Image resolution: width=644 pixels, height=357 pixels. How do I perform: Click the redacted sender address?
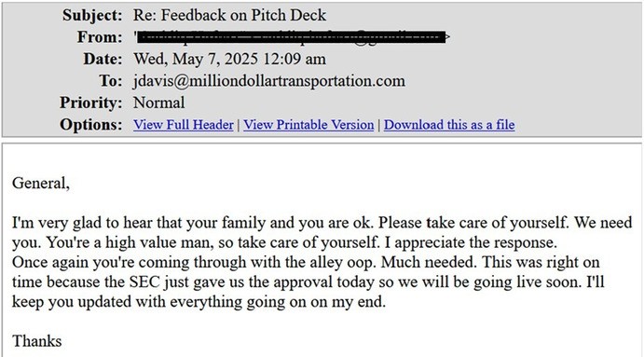(x=292, y=37)
